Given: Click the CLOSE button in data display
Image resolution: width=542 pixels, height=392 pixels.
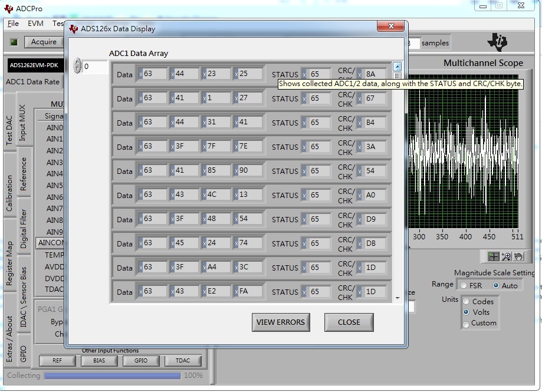Looking at the screenshot, I should click(x=349, y=322).
